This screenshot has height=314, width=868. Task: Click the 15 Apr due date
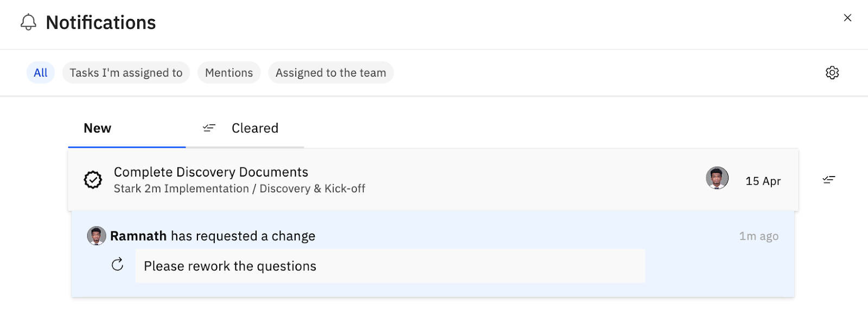click(x=763, y=181)
